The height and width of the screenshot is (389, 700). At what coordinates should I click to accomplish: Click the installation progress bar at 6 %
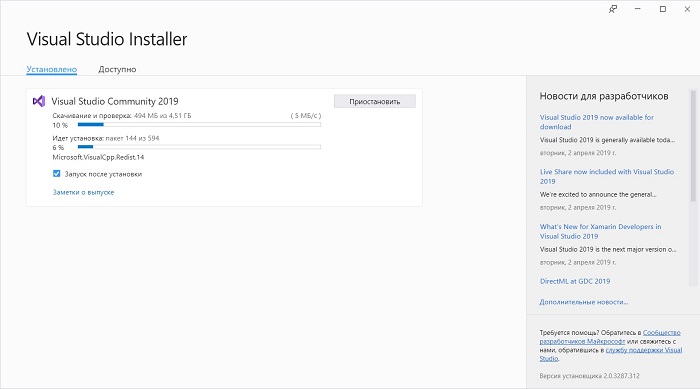click(199, 146)
